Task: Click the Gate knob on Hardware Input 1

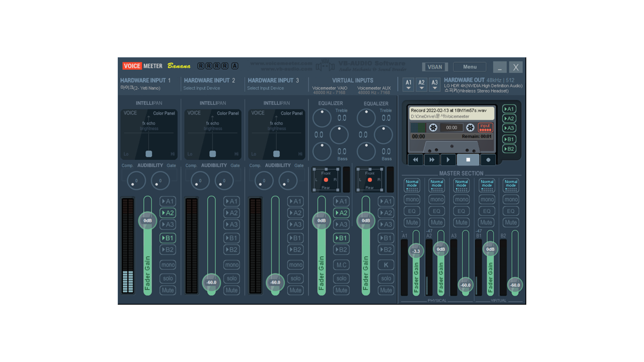Action: coord(160,180)
